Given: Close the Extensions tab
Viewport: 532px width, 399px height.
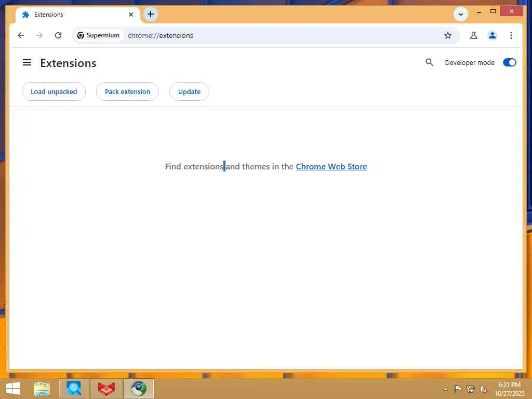Looking at the screenshot, I should [x=131, y=15].
